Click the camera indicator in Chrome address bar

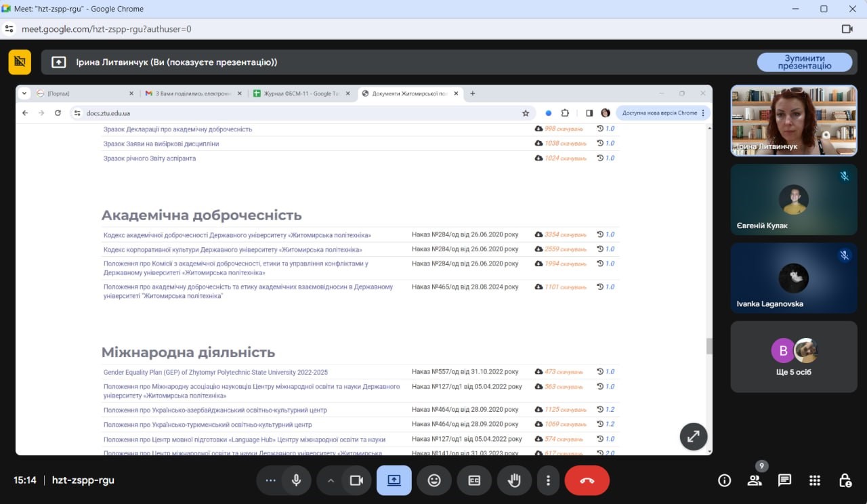847,29
